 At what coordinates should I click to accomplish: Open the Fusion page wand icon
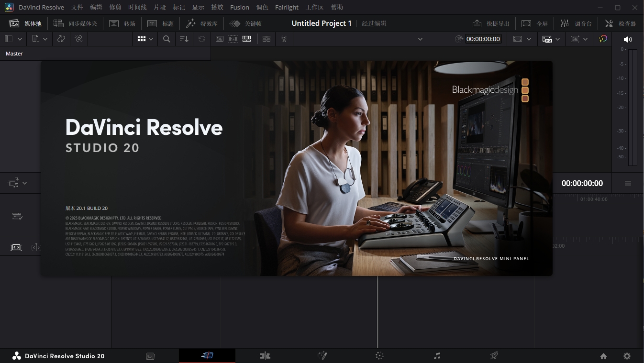[322, 356]
